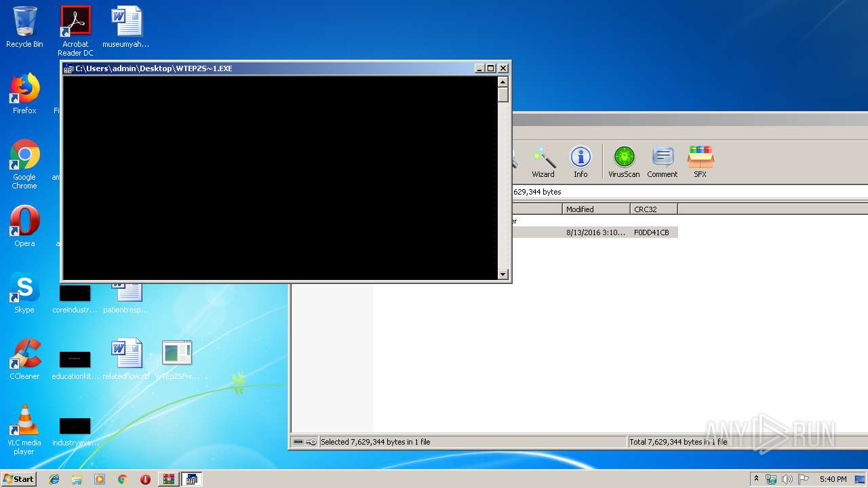Click the console vertical scrollbar thumb
868x488 pixels.
(x=503, y=95)
